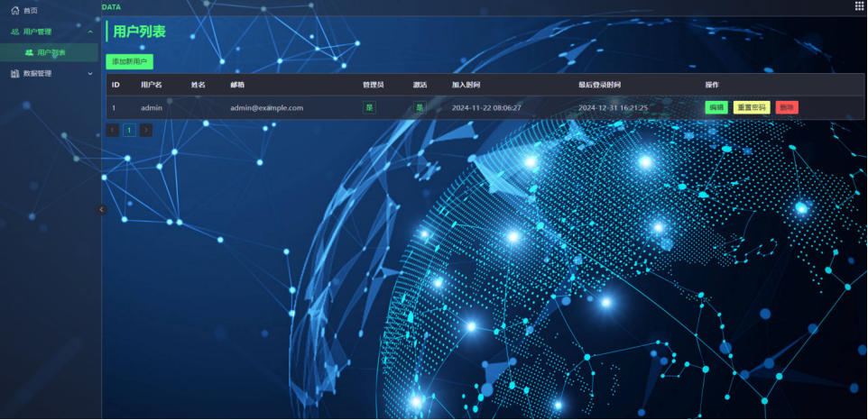Select the 用户管理 menu label
Screen dimensions: 868x420
37,32
